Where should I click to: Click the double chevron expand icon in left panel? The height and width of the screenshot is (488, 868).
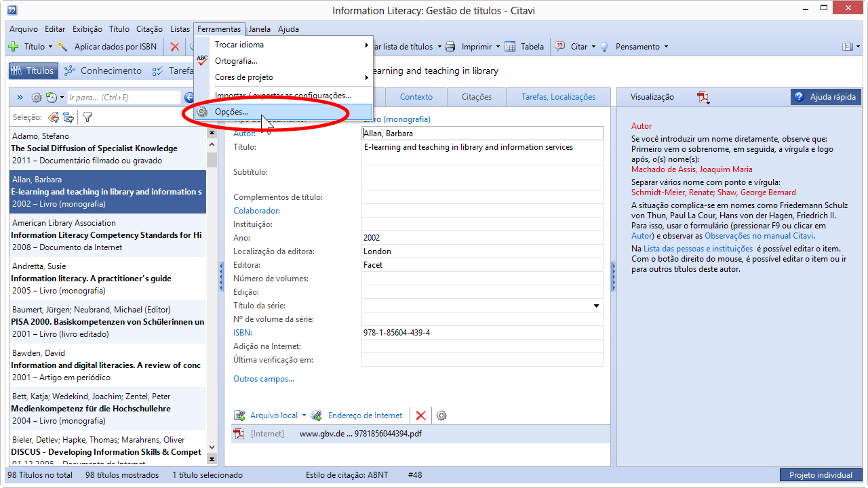point(20,98)
